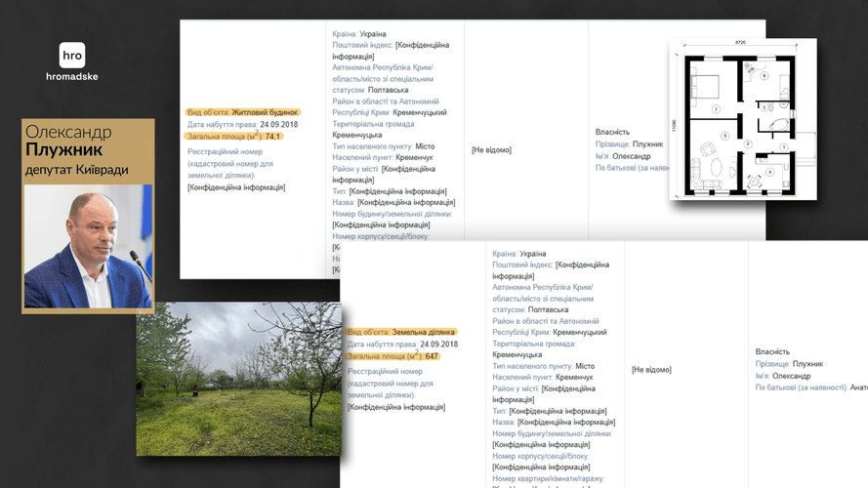Click '[Не відомо]' in the land plot record
Image resolution: width=868 pixels, height=488 pixels.
[x=651, y=370]
